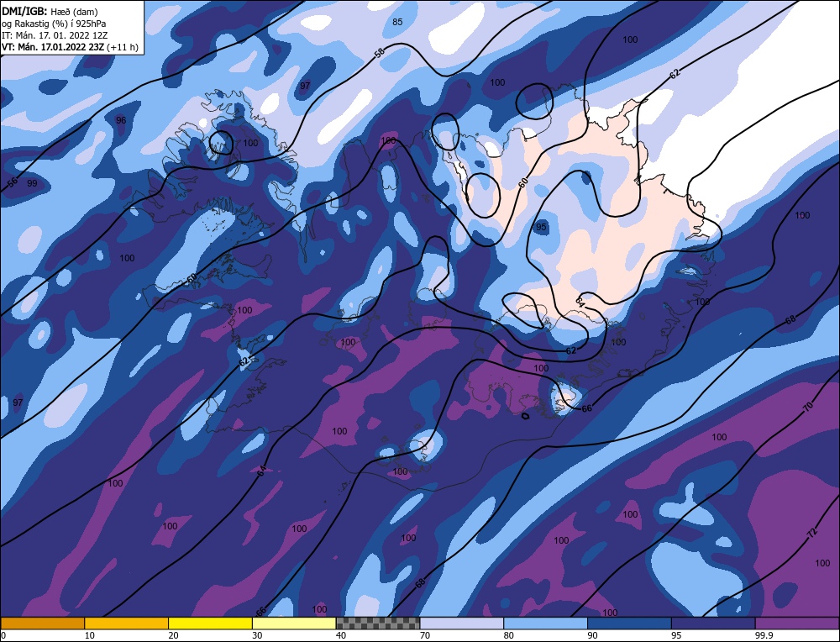Viewport: 840px width, 642px height.
Task: Click the '85' humidity value on the map
Action: tap(397, 22)
